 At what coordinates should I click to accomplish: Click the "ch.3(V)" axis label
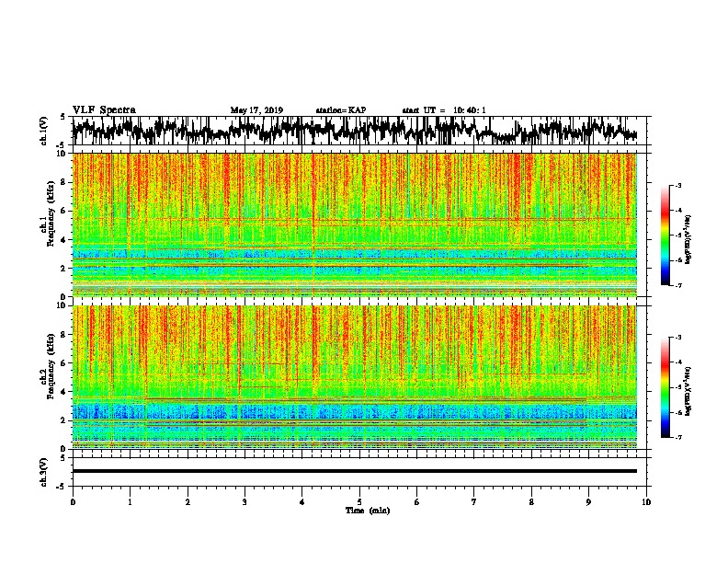44,472
